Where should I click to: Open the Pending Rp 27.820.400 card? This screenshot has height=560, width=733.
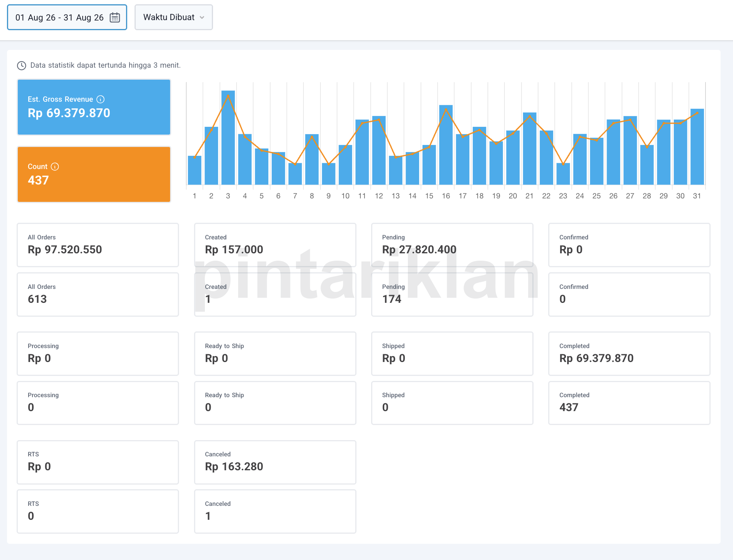click(452, 245)
